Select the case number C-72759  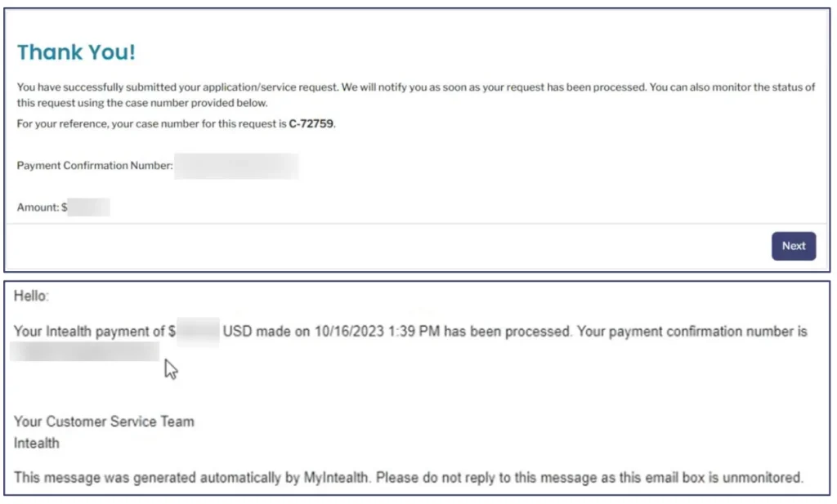tap(311, 125)
